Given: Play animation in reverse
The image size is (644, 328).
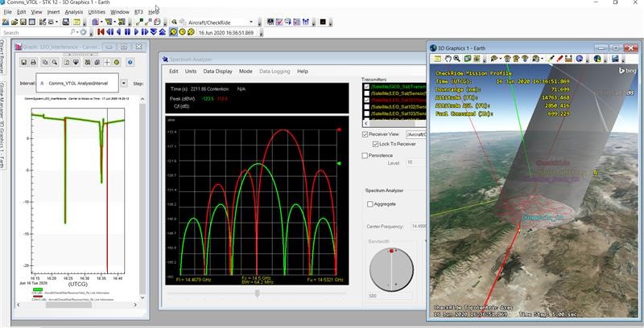Looking at the screenshot, I should coord(118,32).
